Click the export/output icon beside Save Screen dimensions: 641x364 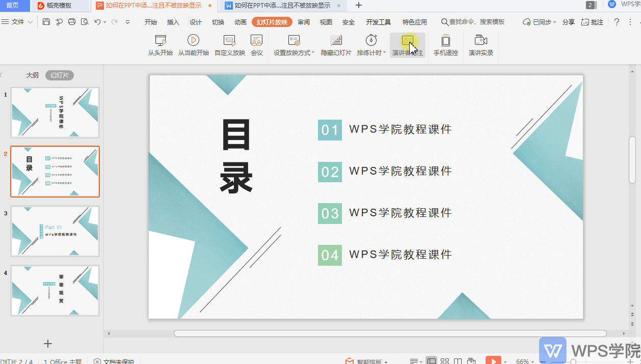59,22
